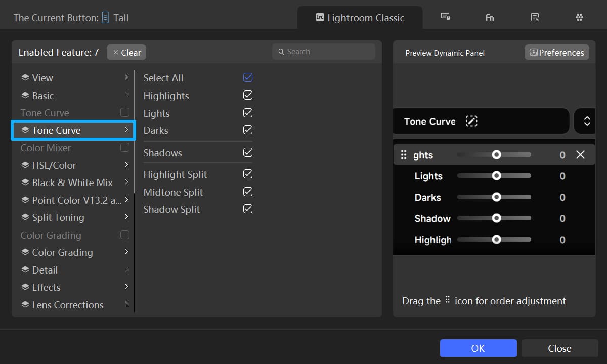
Task: Tick the greyed Color Grading checkbox
Action: click(x=125, y=235)
